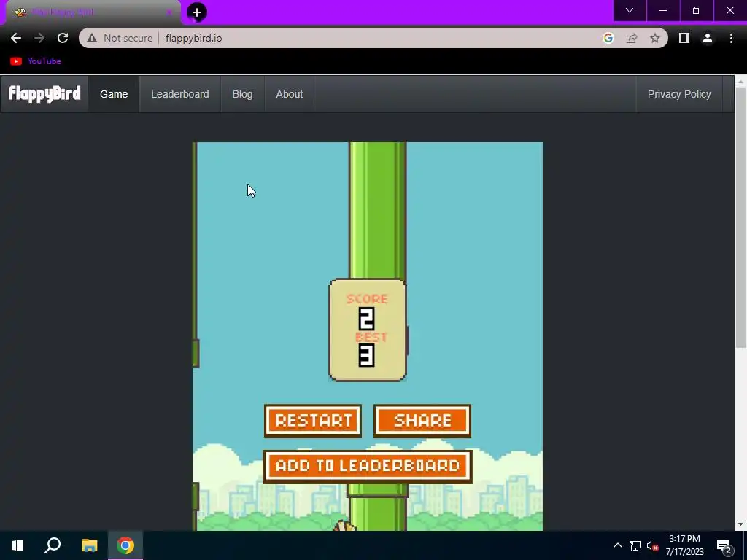The width and height of the screenshot is (747, 560).
Task: Click the muted volume tray icon
Action: (653, 545)
